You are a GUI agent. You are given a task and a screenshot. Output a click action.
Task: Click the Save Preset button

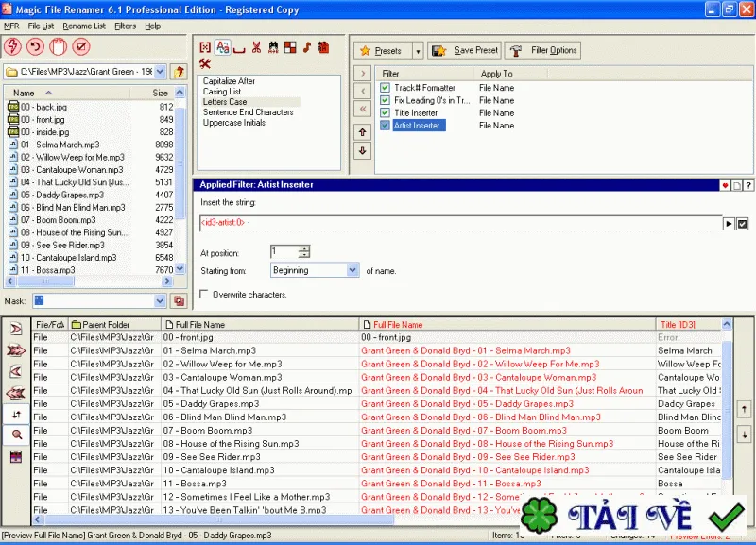[464, 51]
